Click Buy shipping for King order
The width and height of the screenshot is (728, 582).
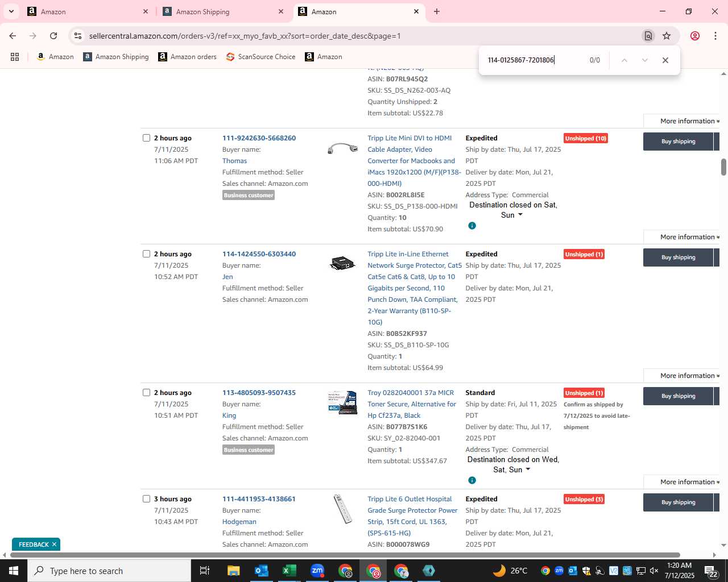[678, 396]
